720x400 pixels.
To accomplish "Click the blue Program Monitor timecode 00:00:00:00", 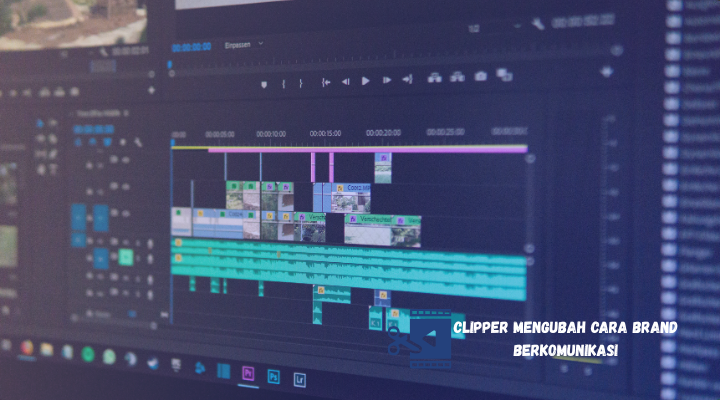I will pyautogui.click(x=191, y=47).
